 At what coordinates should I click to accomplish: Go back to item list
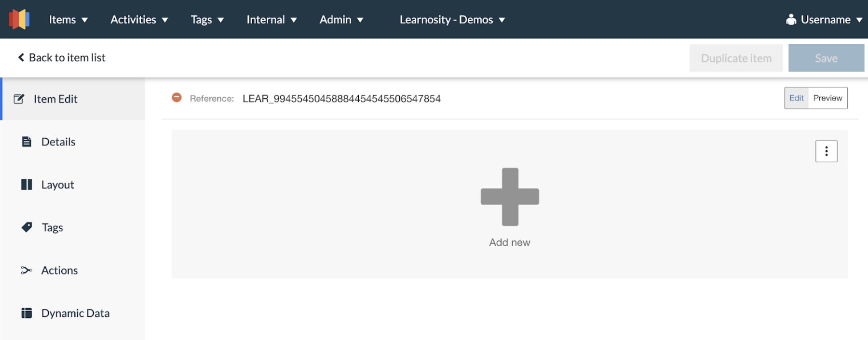(x=62, y=58)
